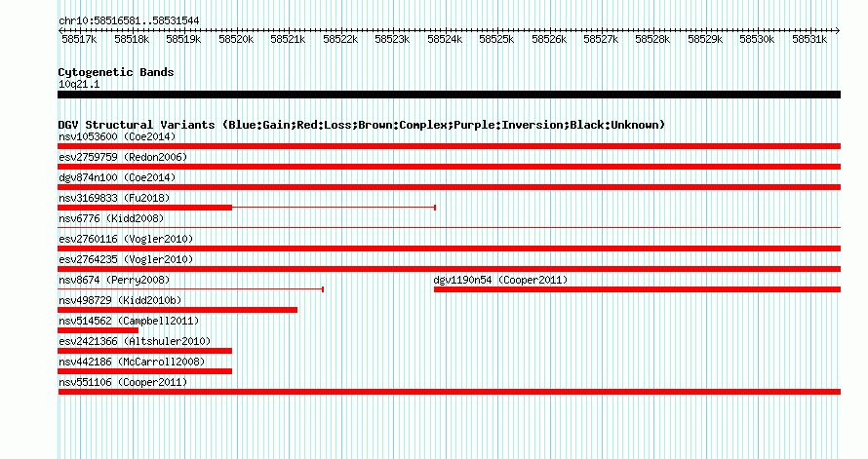Click the 58520k ruler label
The width and height of the screenshot is (868, 459).
coord(236,39)
